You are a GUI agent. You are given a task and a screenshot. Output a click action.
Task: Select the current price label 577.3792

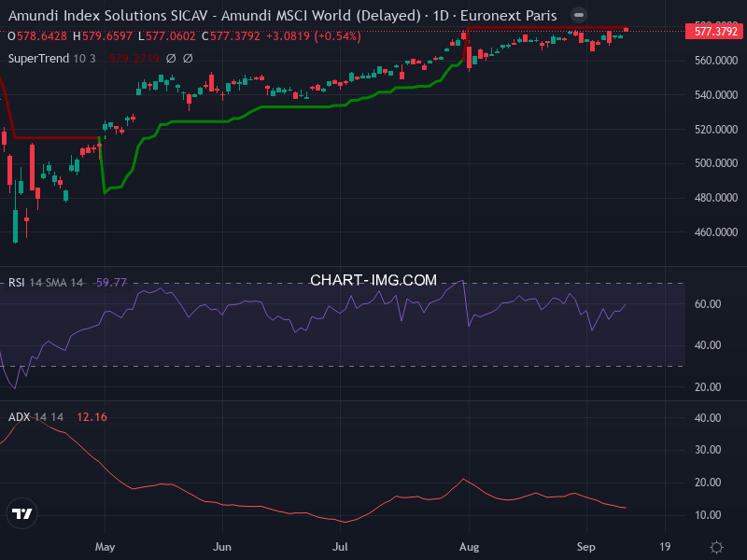click(x=715, y=32)
